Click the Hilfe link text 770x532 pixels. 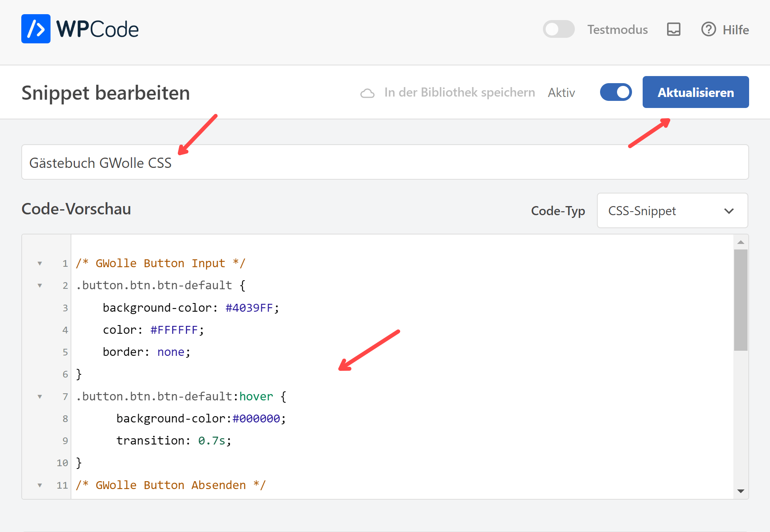(736, 30)
